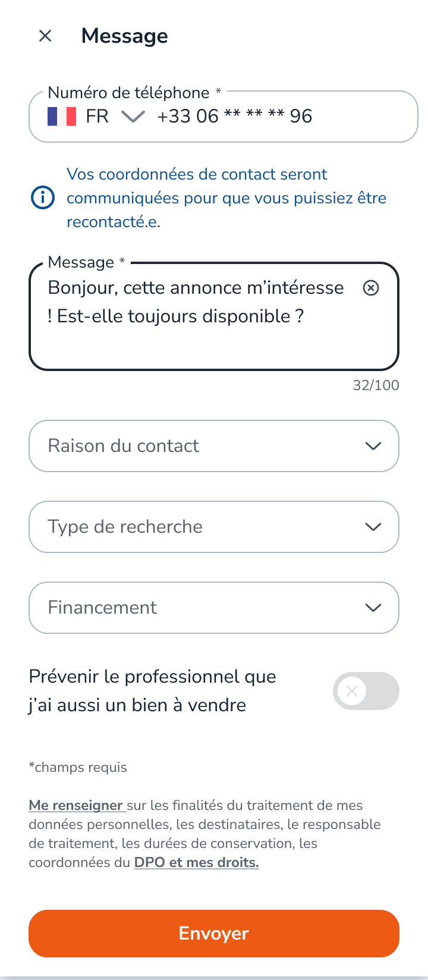Image resolution: width=428 pixels, height=980 pixels.
Task: Click the blue information icon
Action: point(43,198)
